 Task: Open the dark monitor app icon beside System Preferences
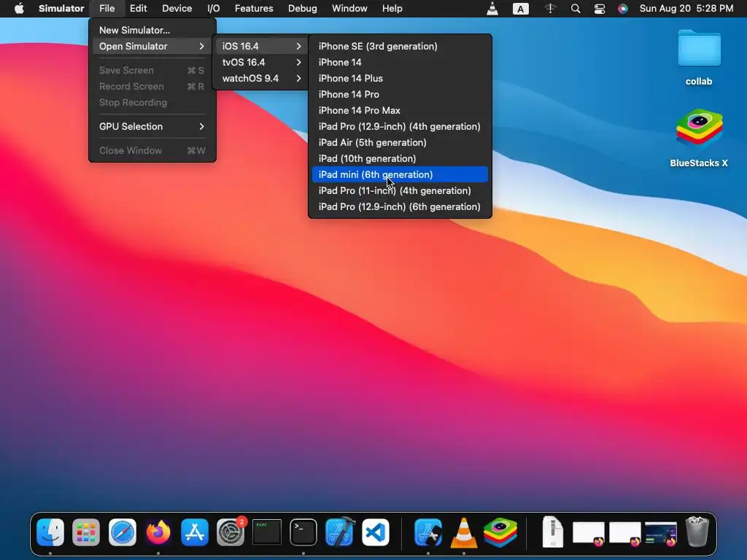(x=267, y=532)
